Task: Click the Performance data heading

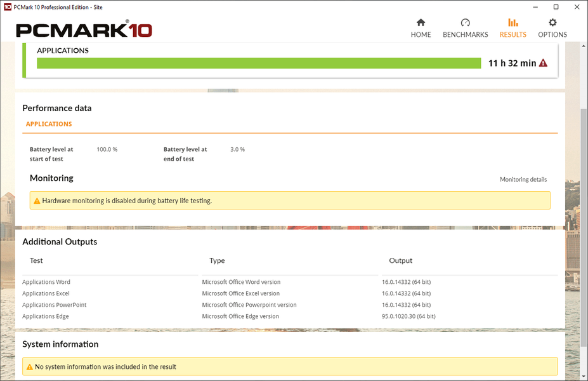Action: (x=57, y=108)
